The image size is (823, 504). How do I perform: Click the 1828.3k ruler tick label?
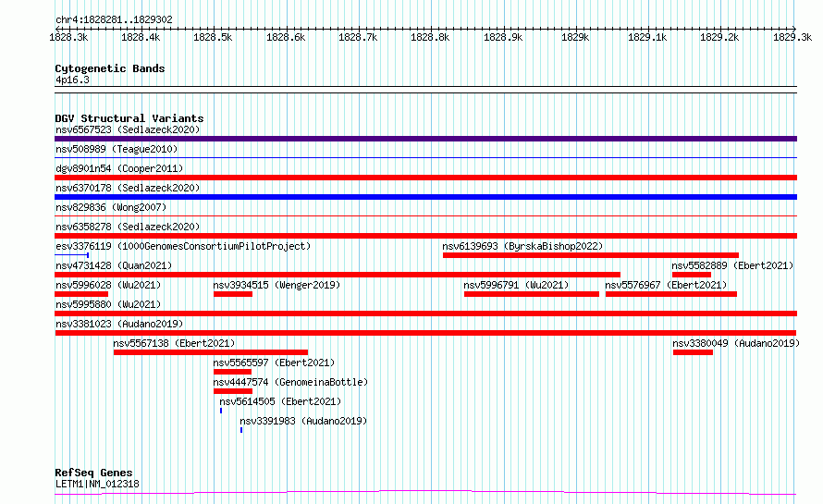click(68, 37)
